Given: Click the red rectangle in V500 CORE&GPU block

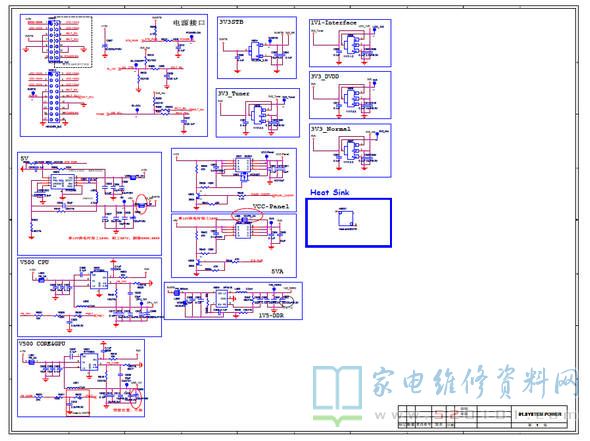Looking at the screenshot, I should click(x=78, y=403).
